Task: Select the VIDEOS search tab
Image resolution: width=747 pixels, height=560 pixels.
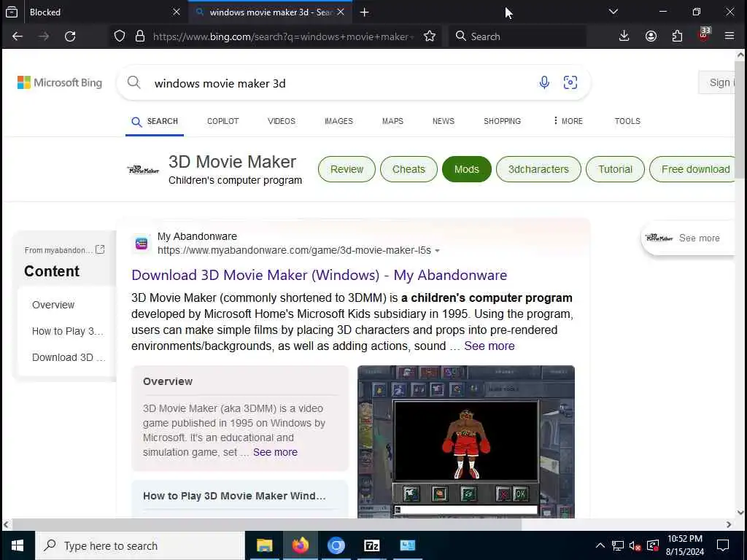Action: coord(281,122)
